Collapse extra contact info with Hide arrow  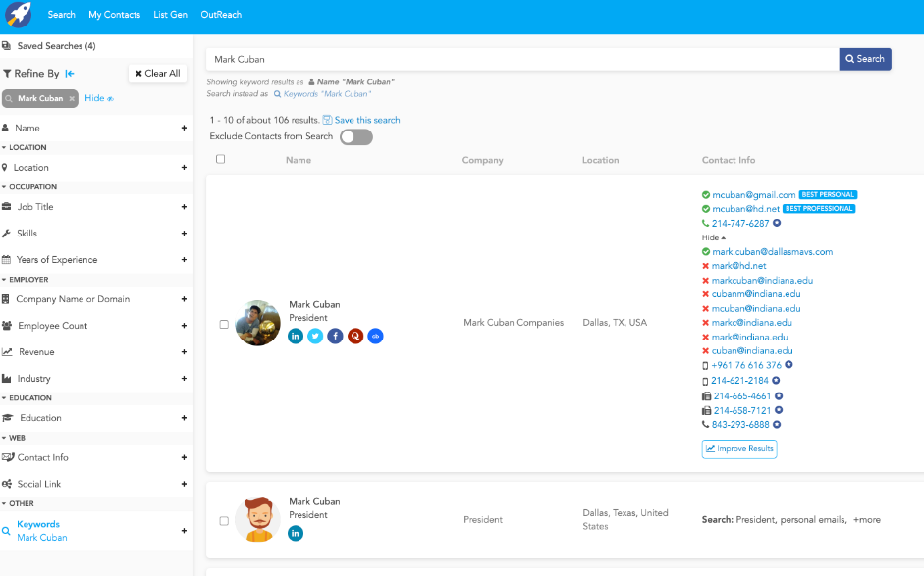point(714,237)
